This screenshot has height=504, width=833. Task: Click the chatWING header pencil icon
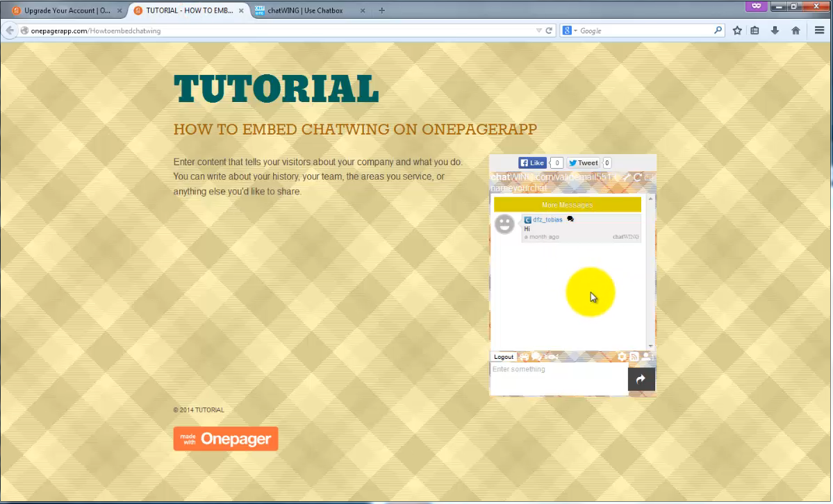(x=627, y=178)
